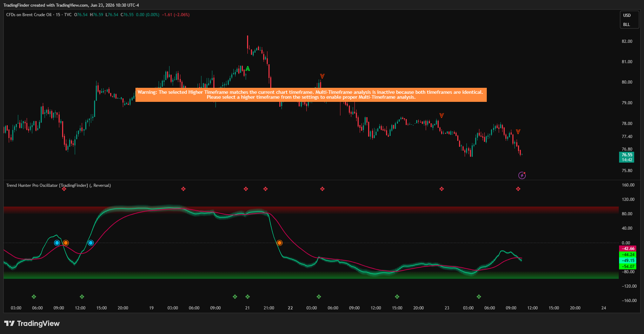Screen dimensions: 644x334
Task: Select the 79.00 price axis label
Action: [627, 103]
